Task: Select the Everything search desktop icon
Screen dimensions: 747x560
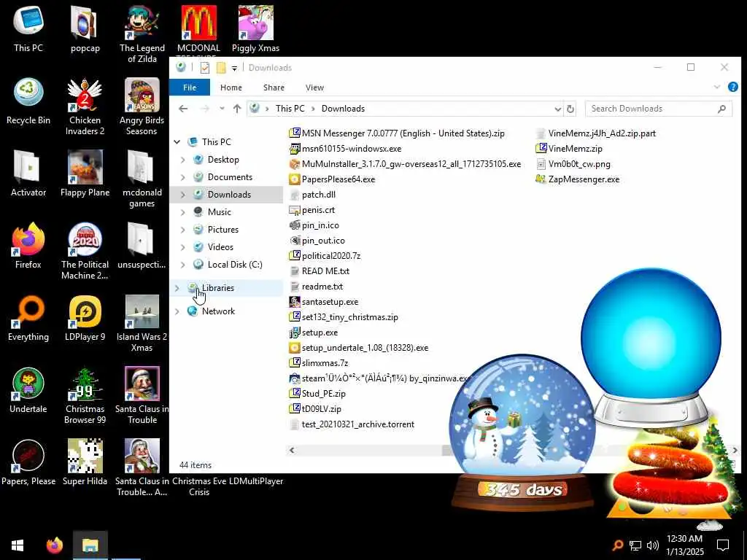Action: (28, 318)
